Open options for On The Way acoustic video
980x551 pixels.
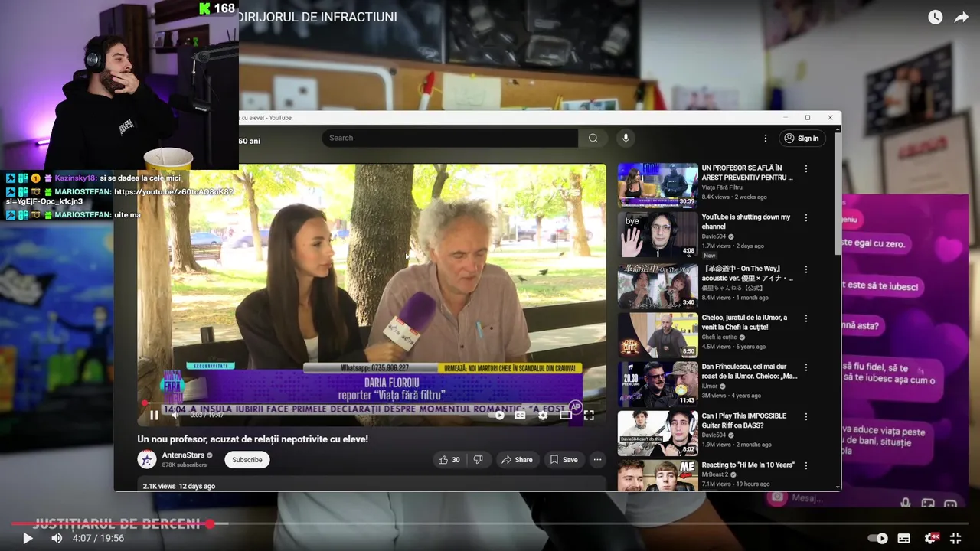[805, 269]
